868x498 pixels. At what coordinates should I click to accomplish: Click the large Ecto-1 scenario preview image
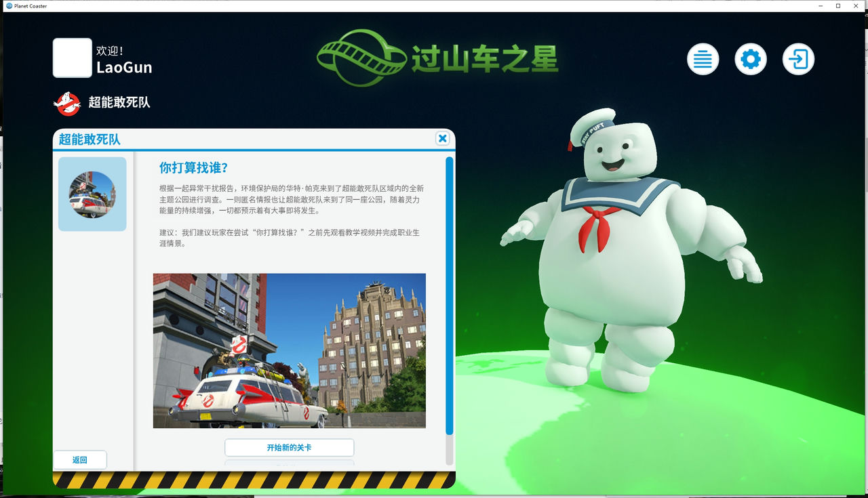point(290,350)
